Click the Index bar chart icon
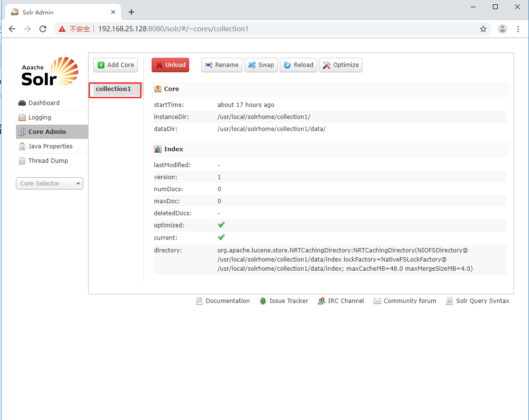The image size is (529, 420). tap(157, 149)
